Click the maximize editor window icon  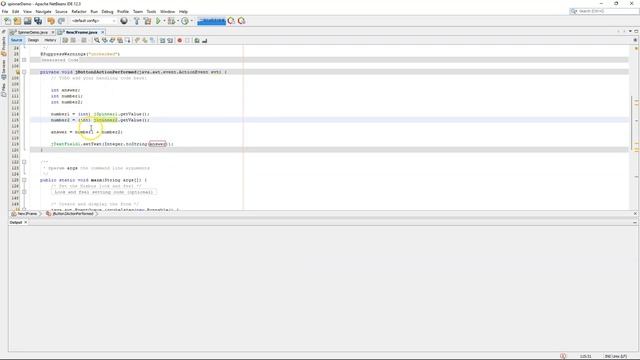tap(636, 31)
